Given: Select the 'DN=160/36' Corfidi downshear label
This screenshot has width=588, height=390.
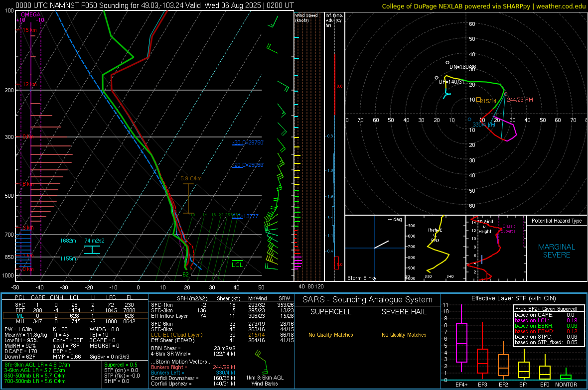Looking at the screenshot, I should coord(463,67).
